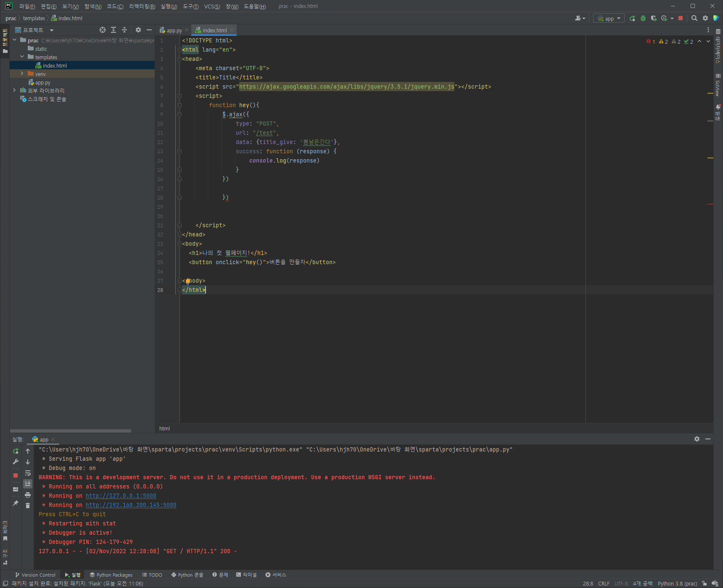This screenshot has height=588, width=723.
Task: Toggle the Structure tool window strip
Action: pyautogui.click(x=5, y=557)
